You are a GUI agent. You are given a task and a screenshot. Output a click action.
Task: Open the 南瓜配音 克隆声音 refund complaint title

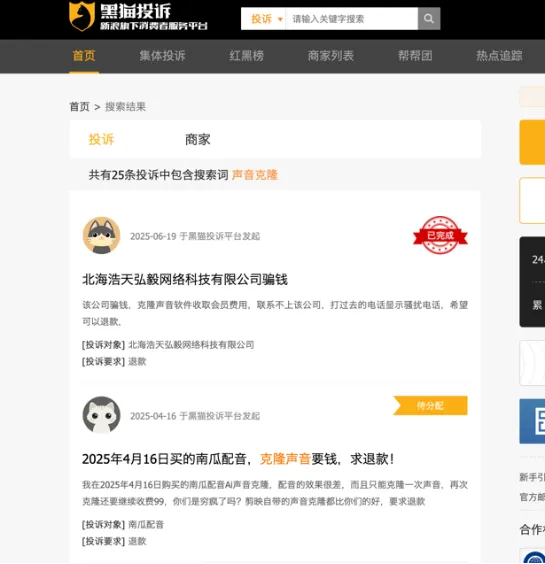pos(238,459)
